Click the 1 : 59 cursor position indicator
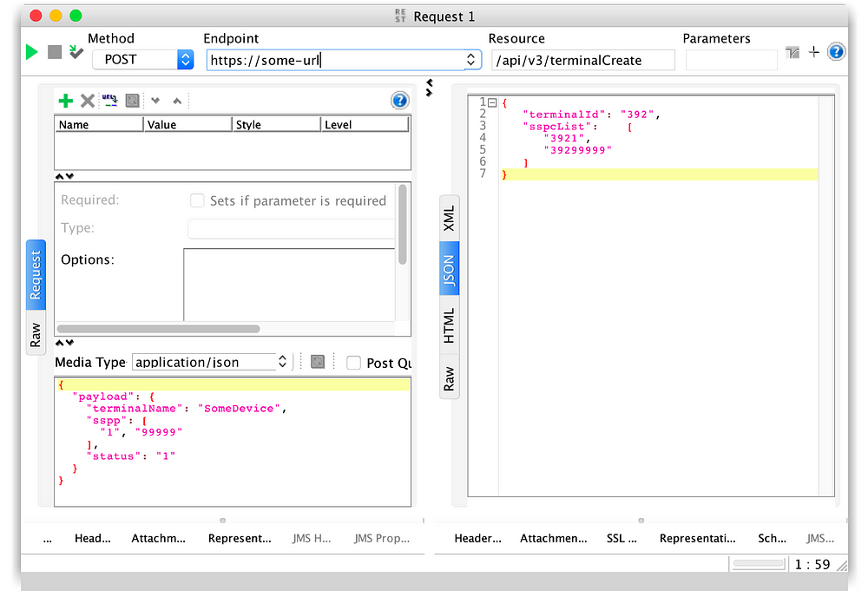This screenshot has width=868, height=597. [x=812, y=564]
